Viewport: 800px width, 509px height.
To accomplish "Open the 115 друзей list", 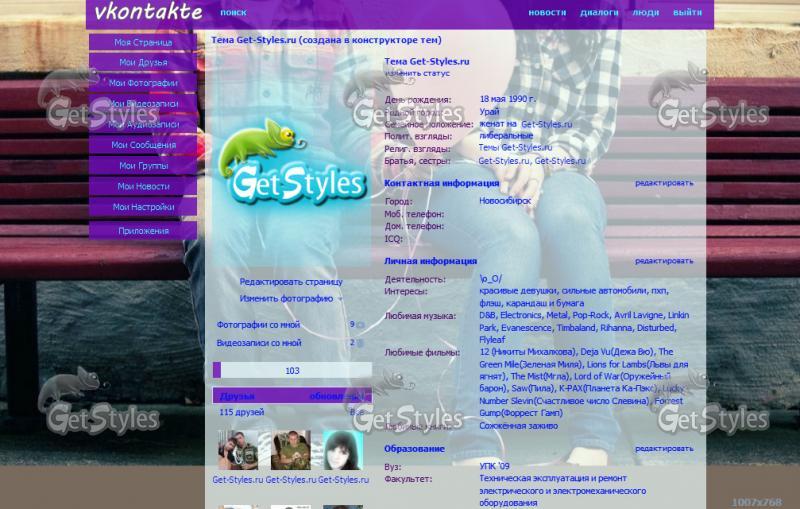I will (x=242, y=412).
